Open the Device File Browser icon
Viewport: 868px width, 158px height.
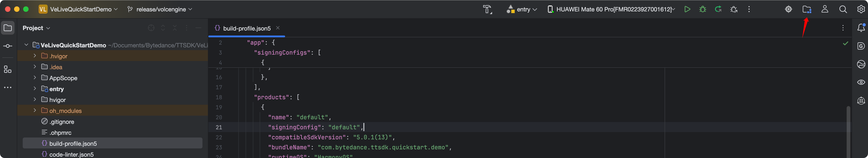pos(806,10)
